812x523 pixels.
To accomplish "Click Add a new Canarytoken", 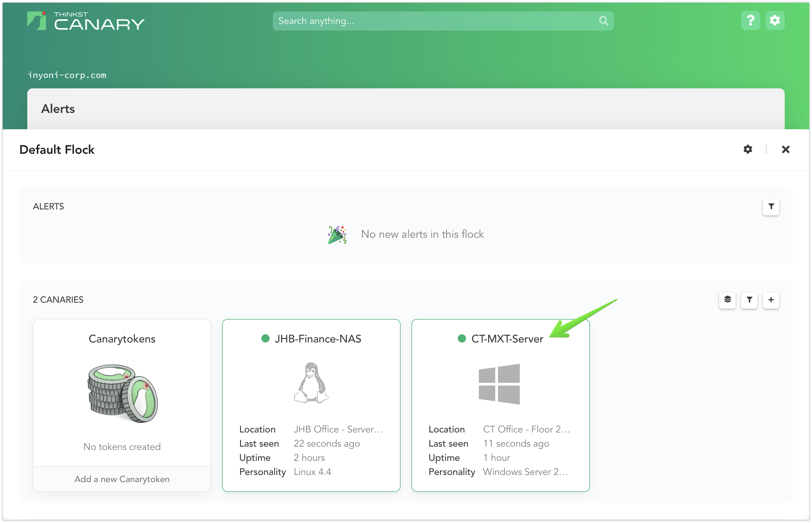I will click(122, 479).
